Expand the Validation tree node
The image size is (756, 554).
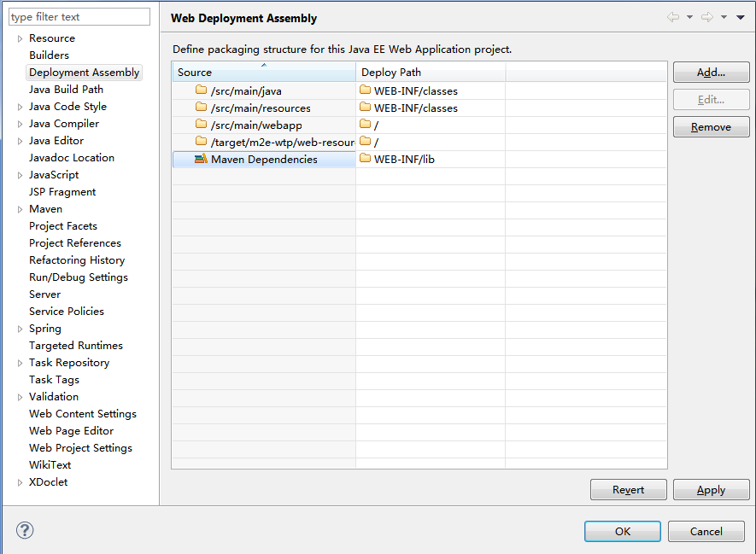pos(21,397)
